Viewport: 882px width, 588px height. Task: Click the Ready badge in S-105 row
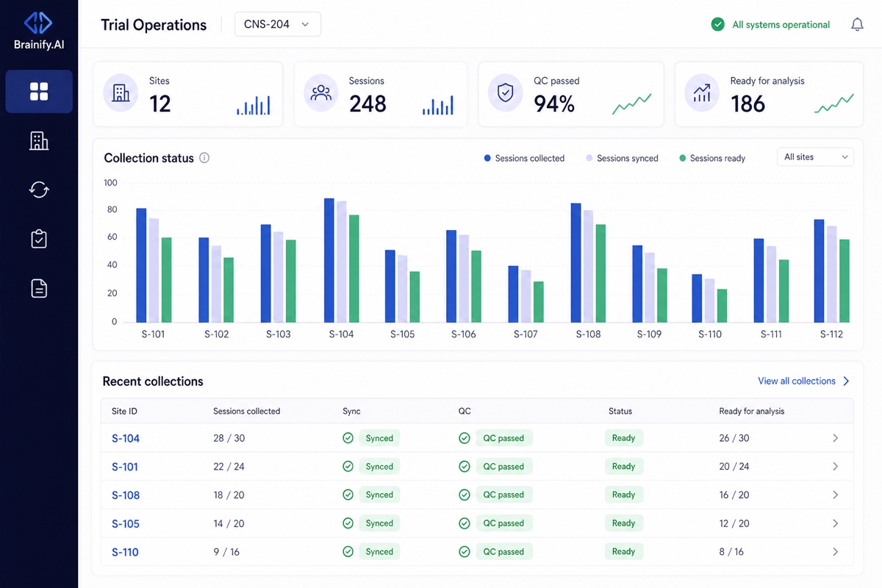(x=623, y=523)
